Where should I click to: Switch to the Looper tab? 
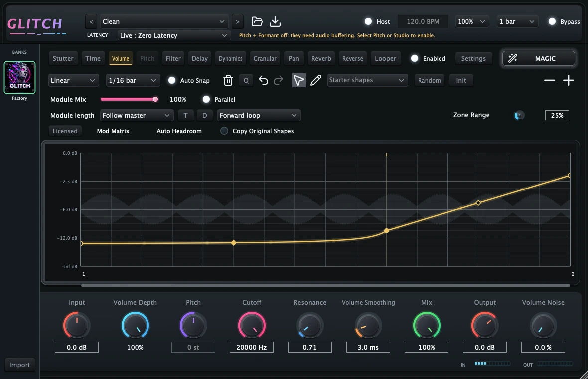point(386,58)
